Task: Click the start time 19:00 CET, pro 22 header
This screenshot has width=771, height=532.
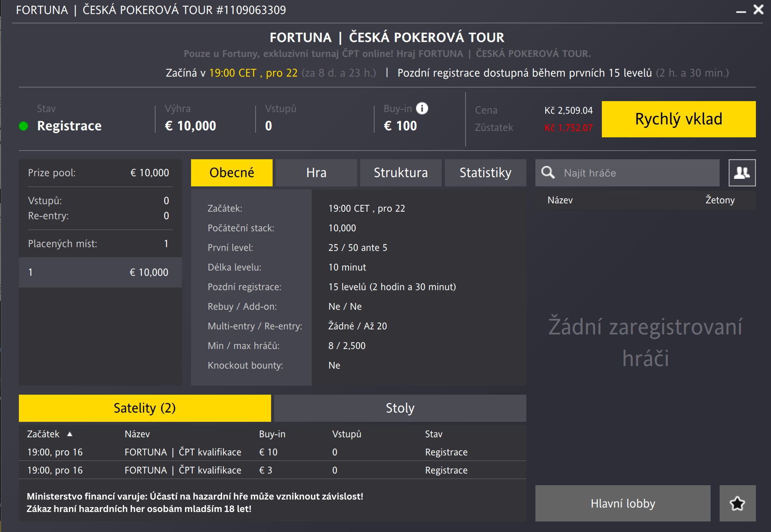Action: click(253, 73)
